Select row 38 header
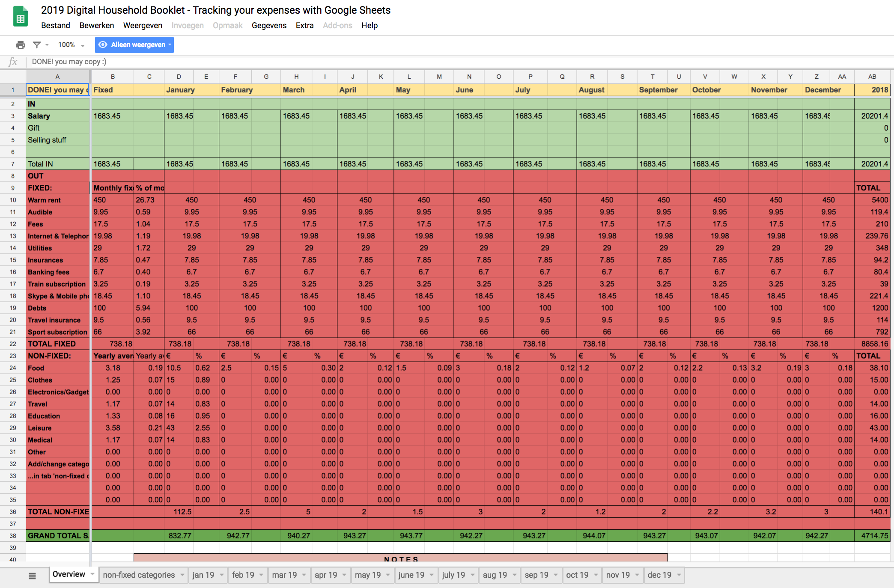894x588 pixels. (13, 536)
